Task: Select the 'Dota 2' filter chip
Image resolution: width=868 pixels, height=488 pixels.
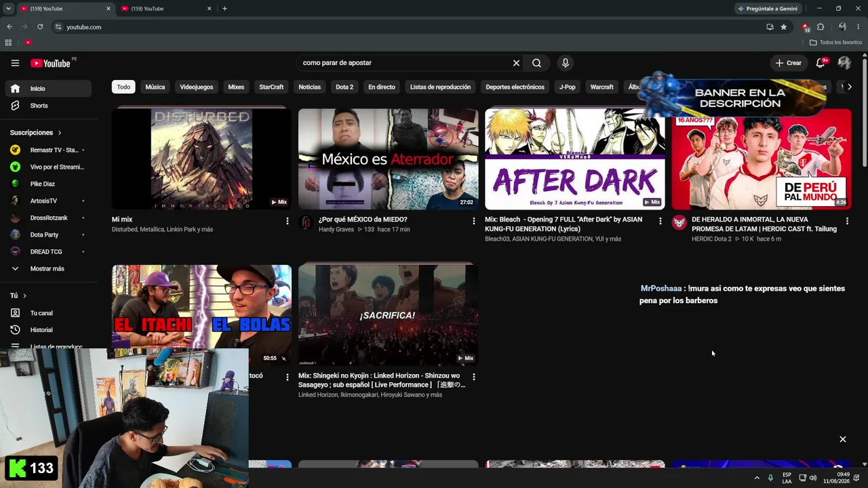Action: 344,87
